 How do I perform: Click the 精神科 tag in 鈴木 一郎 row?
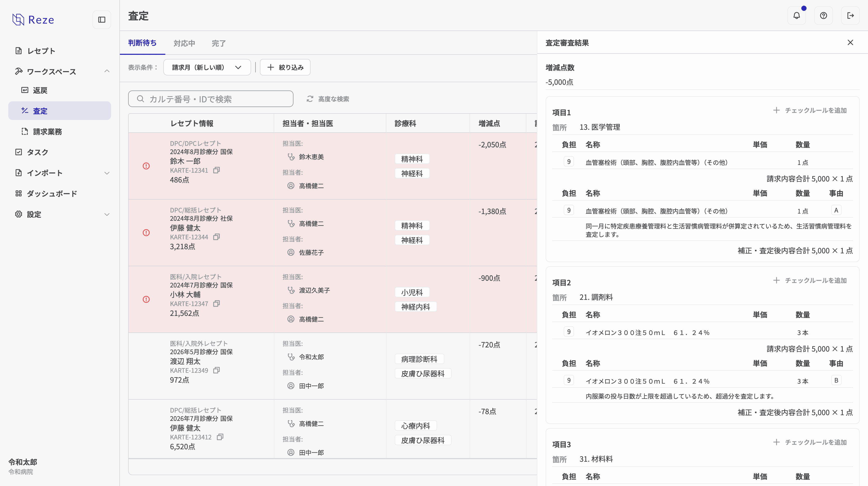[412, 159]
